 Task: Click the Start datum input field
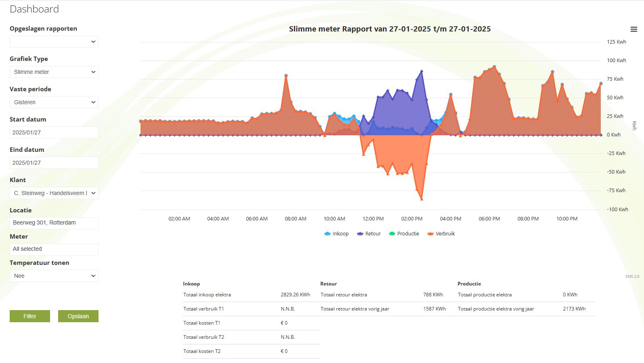(54, 132)
